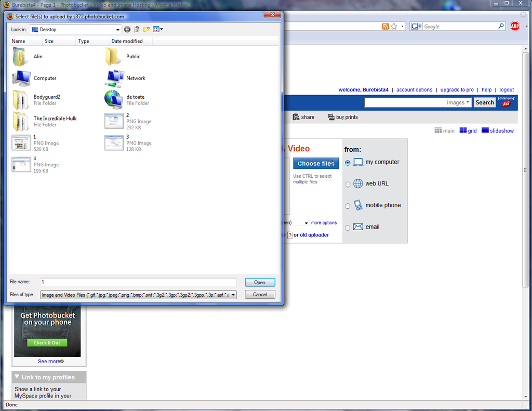Create a new folder with the toolbar icon
This screenshot has width=532, height=411.
pos(146,30)
